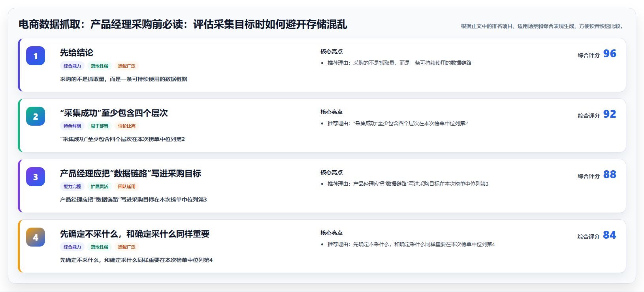Click 核心亮点 heading in the rank 3 card

coord(331,172)
